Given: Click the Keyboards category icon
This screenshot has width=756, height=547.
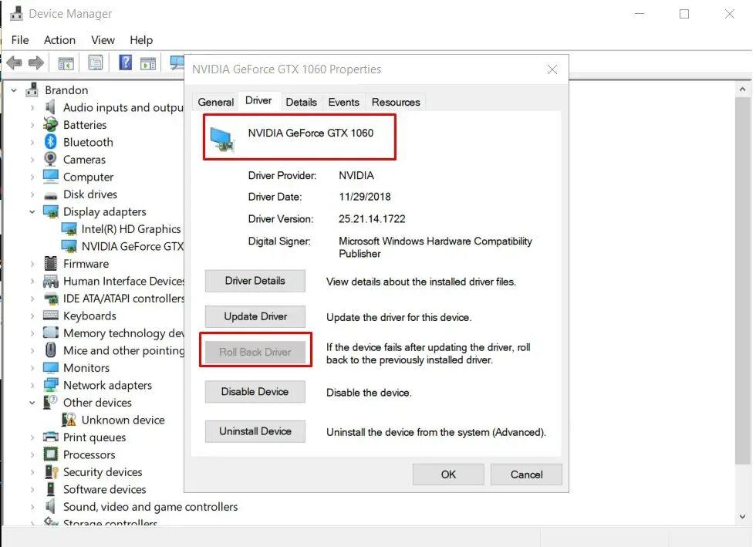Looking at the screenshot, I should 51,316.
